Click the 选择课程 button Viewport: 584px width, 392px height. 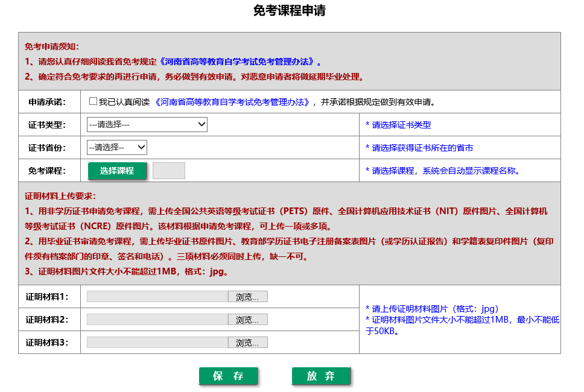point(117,171)
